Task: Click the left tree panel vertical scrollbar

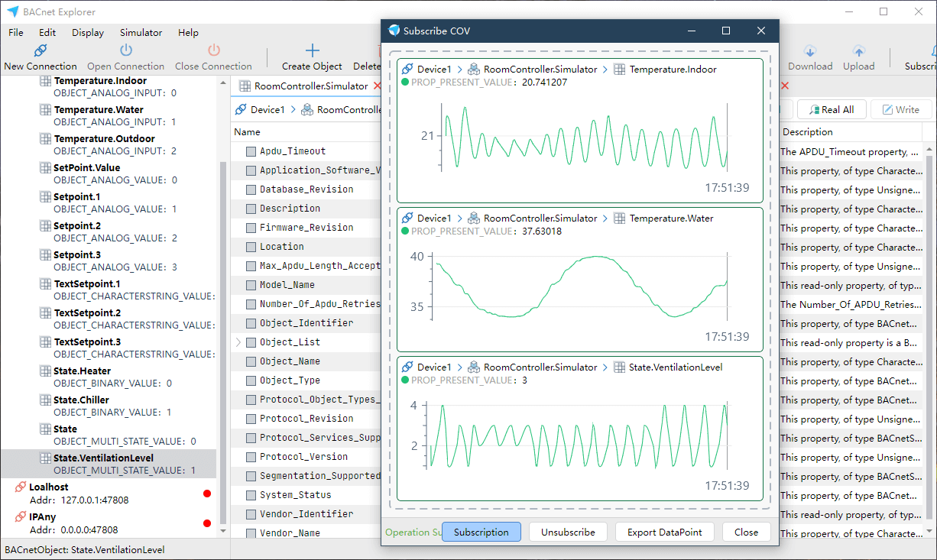Action: coord(223,344)
